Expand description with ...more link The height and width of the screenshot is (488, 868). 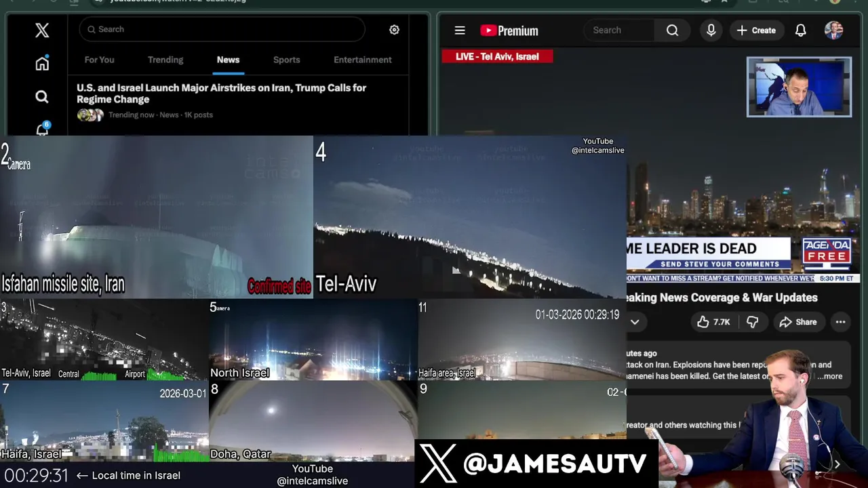pos(830,376)
